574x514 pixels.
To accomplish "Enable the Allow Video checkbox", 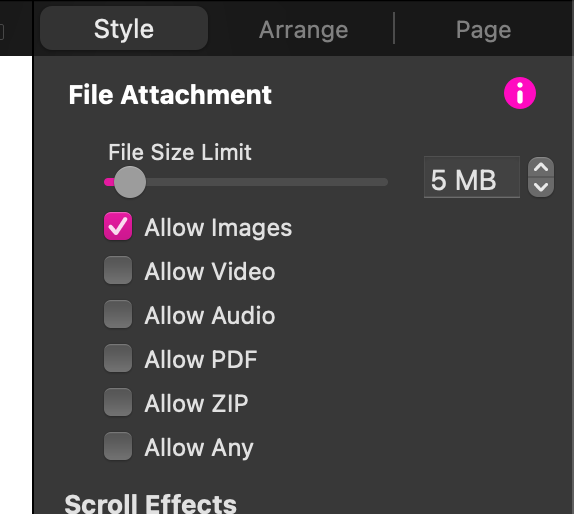I will pyautogui.click(x=118, y=270).
